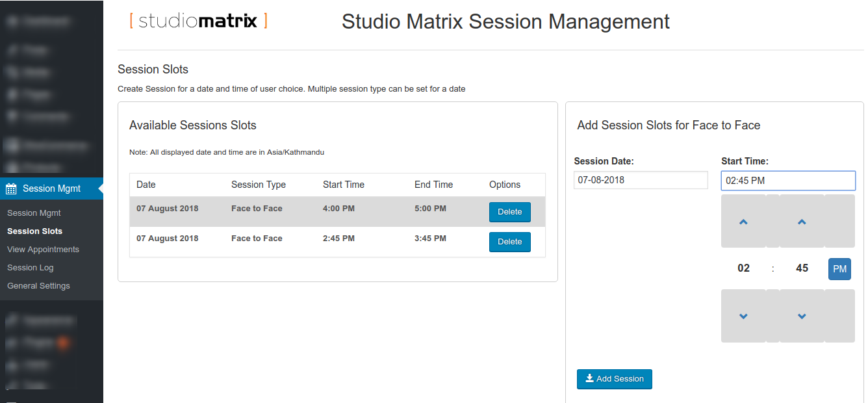Delete the 4:00 PM session slot
Viewport: 868px width, 403px height.
click(x=509, y=212)
